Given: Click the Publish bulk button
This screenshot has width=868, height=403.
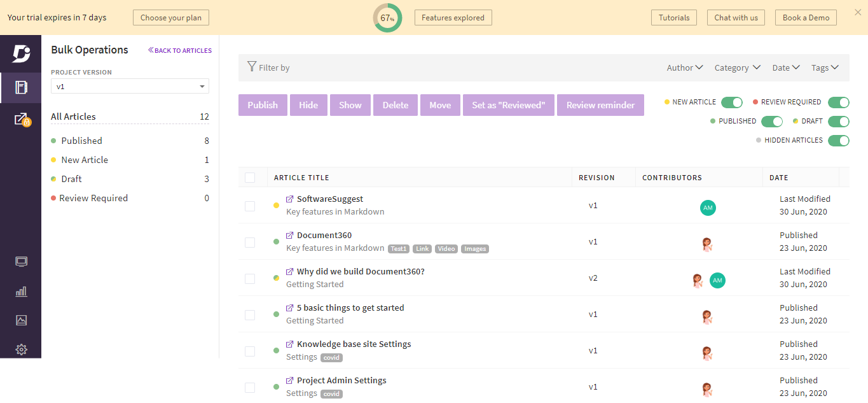Looking at the screenshot, I should point(263,105).
